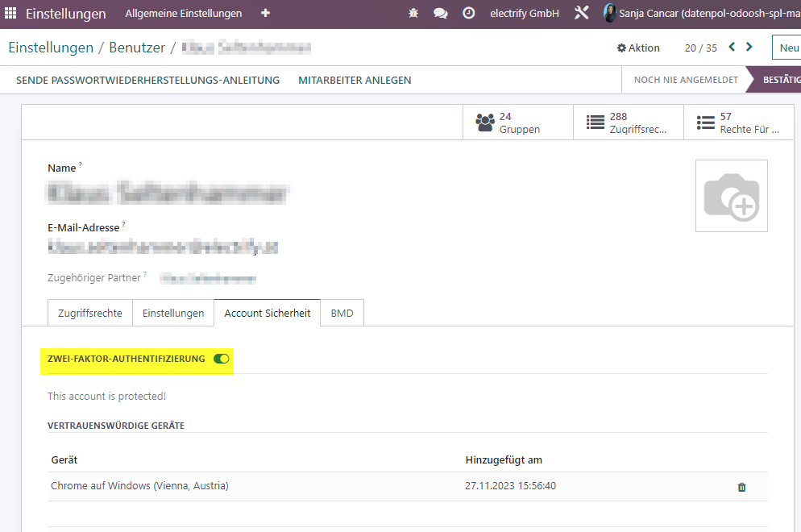This screenshot has width=801, height=532.
Task: Open the apps grid menu icon
Action: [x=10, y=13]
